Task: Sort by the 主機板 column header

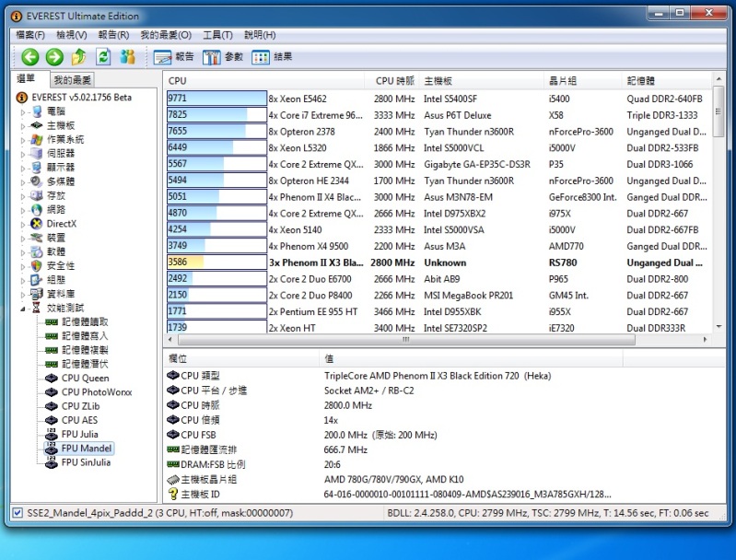Action: [x=482, y=81]
